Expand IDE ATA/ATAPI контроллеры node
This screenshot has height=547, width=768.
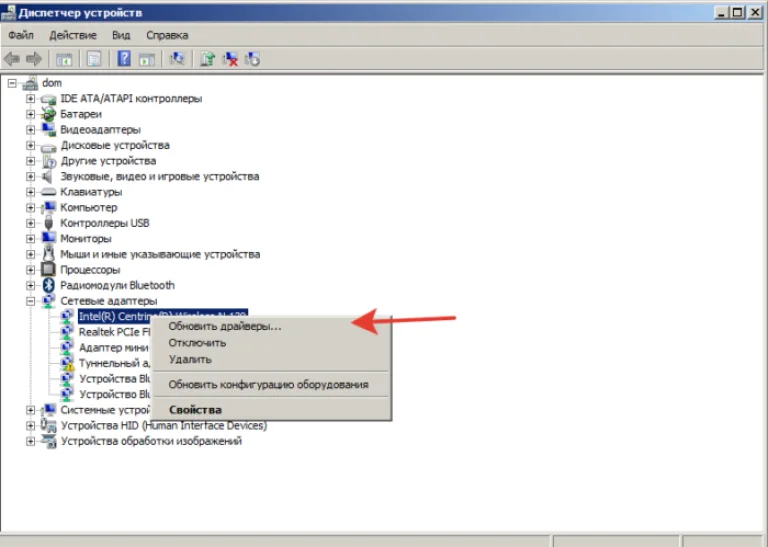coord(30,99)
